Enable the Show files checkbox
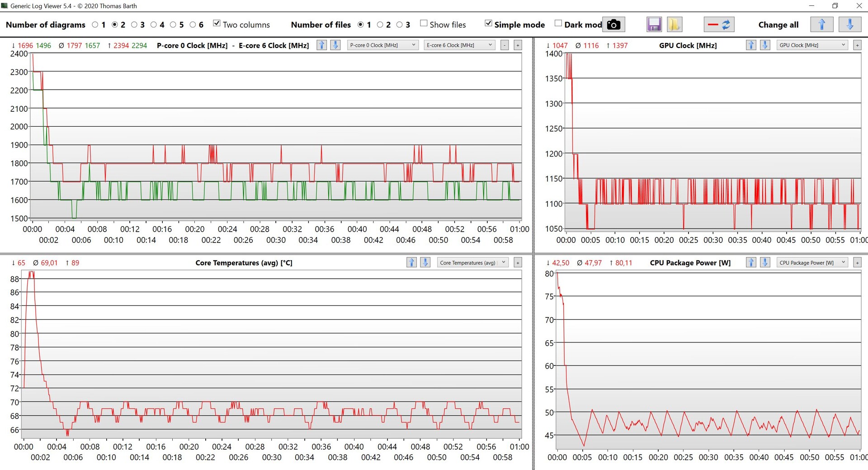 click(424, 24)
